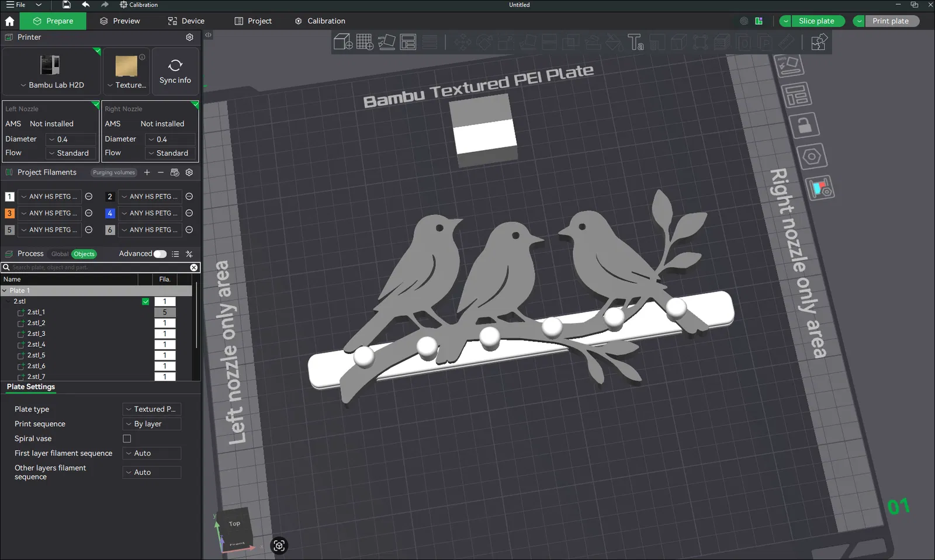
Task: Collapse the sidebar with the arrow icon
Action: tap(208, 35)
